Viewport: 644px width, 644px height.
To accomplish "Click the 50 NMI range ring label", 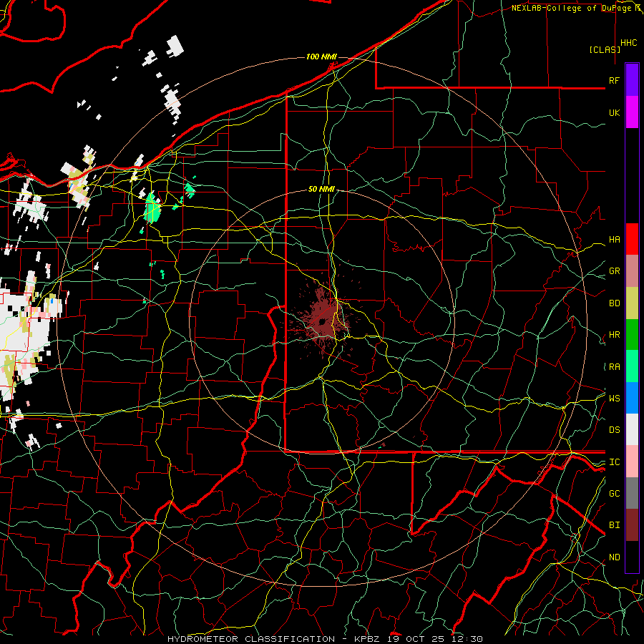I will point(321,189).
